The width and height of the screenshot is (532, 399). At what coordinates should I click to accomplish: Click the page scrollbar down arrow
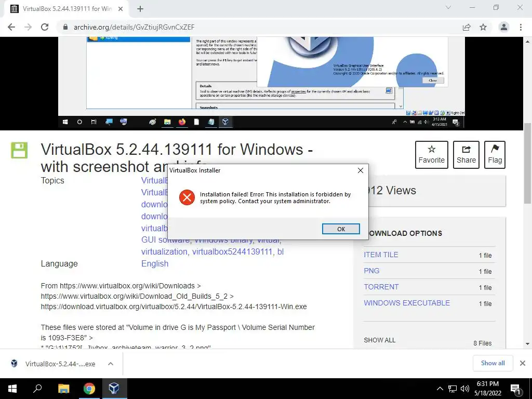tap(528, 344)
